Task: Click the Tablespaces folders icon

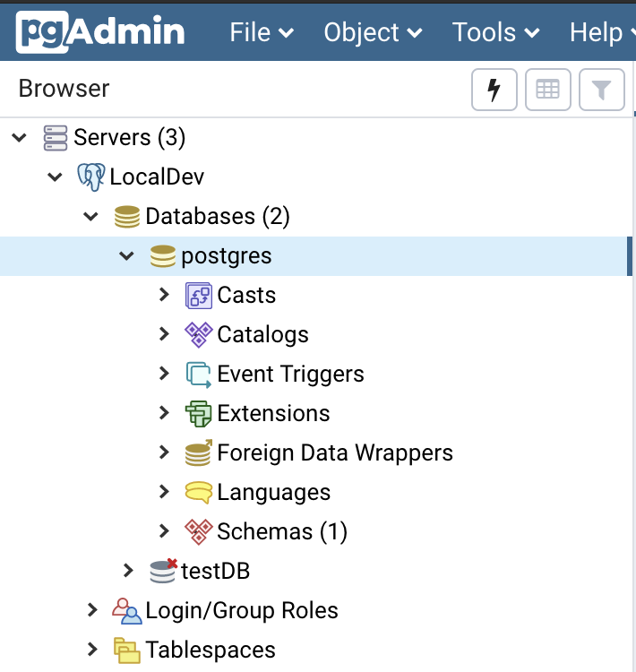Action: point(127,650)
